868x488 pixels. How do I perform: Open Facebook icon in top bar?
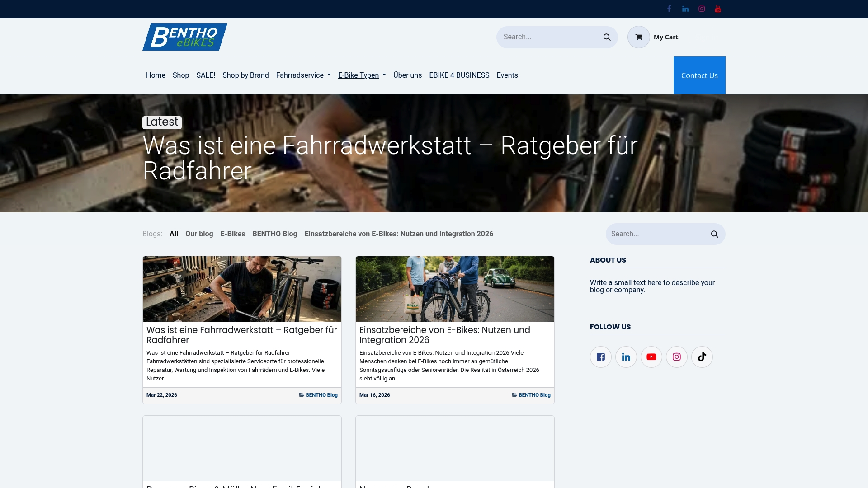click(x=669, y=9)
